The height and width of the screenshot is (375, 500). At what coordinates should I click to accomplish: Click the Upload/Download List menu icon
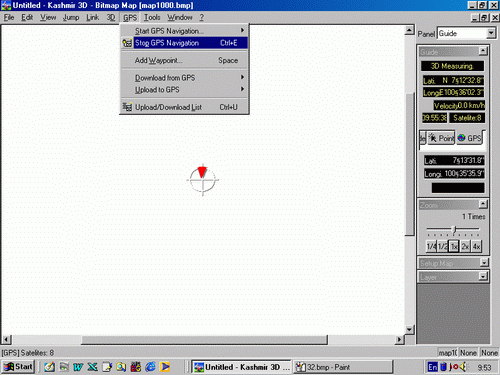(x=127, y=107)
